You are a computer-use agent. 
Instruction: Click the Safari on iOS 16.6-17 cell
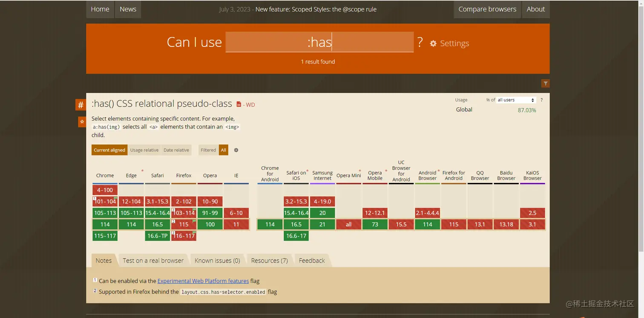tap(296, 236)
